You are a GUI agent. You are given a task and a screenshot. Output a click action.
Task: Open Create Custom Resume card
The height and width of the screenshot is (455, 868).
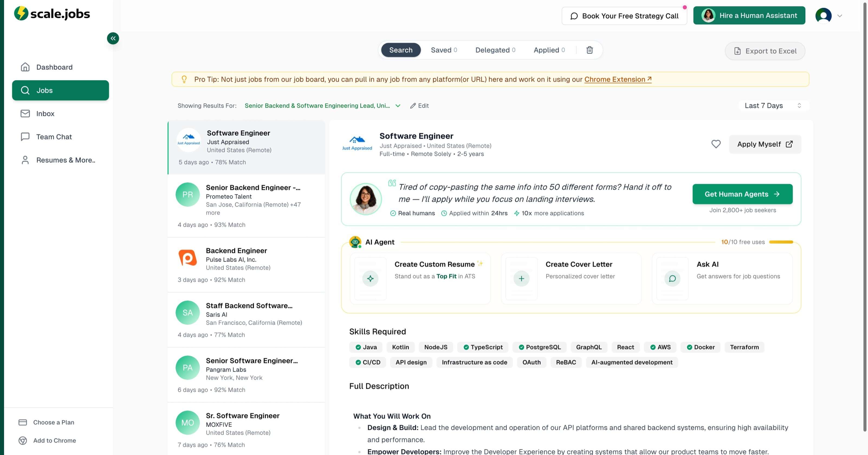(420, 278)
